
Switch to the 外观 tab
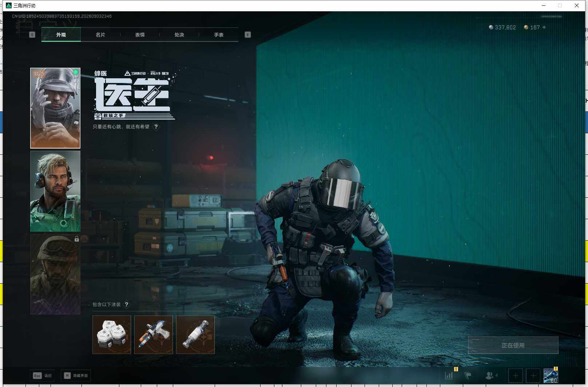(61, 35)
